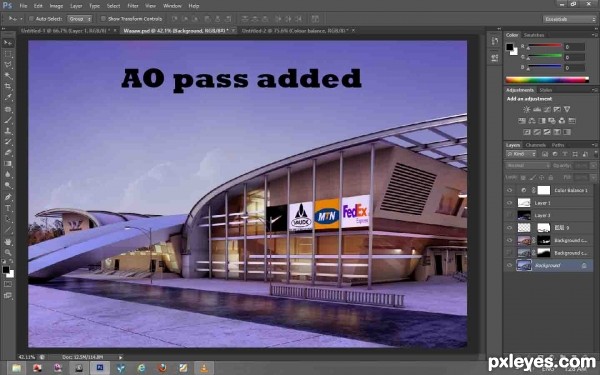600x375 pixels.
Task: Enable the Auto-Select checkbox
Action: point(31,19)
